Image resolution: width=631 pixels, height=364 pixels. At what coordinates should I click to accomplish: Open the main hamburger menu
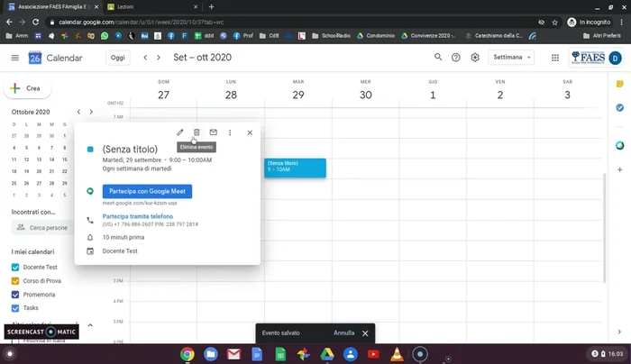tap(15, 58)
